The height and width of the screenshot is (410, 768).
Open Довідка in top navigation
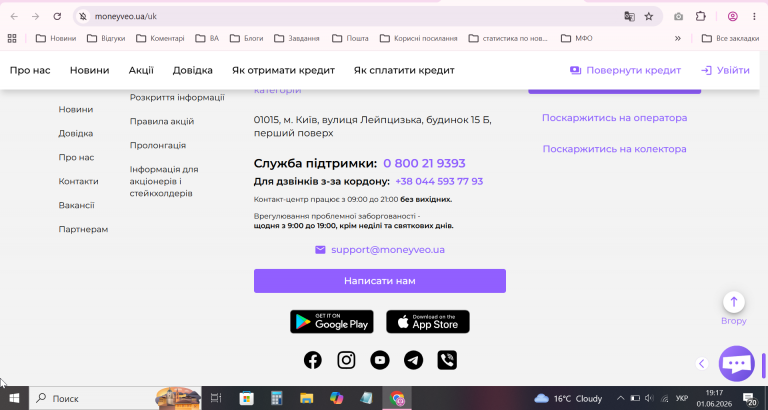[x=192, y=70]
